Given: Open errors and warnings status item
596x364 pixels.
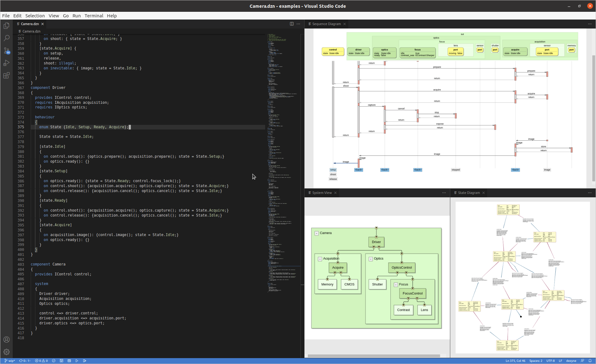Looking at the screenshot, I should (x=42, y=361).
